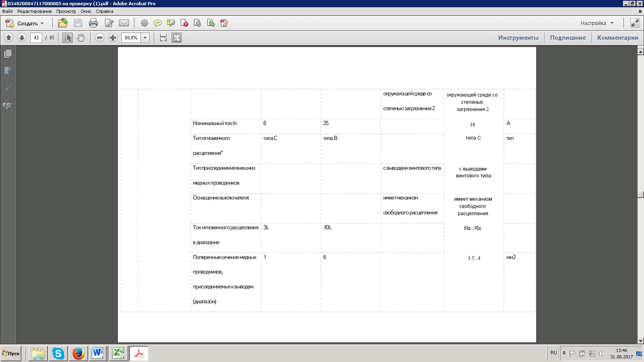Click the Print file icon
The width and height of the screenshot is (644, 362).
[x=93, y=23]
